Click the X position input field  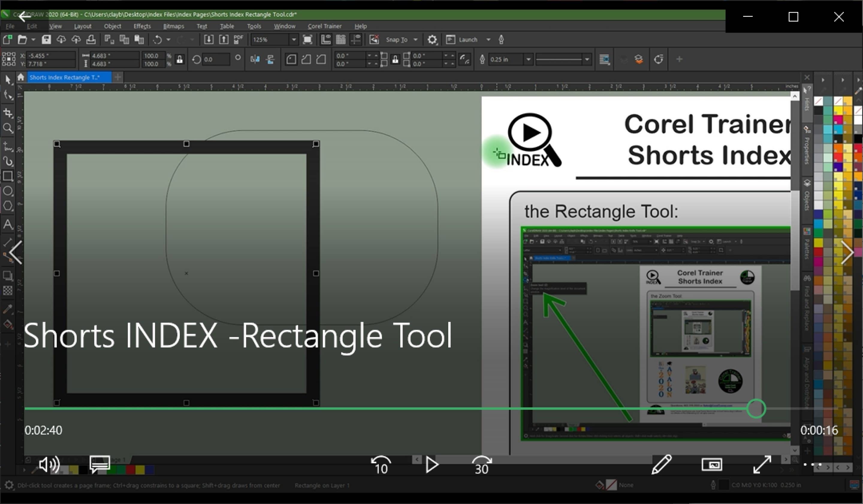coord(51,55)
